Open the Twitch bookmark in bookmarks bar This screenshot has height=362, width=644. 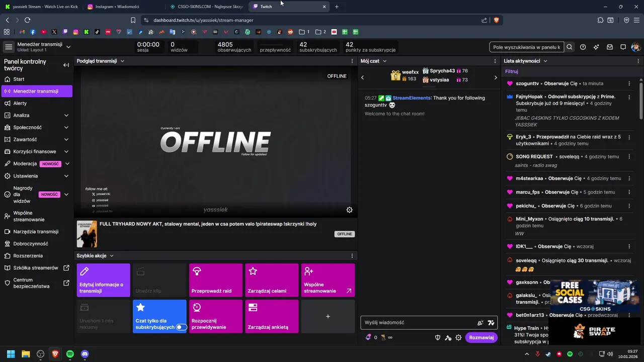point(65,32)
